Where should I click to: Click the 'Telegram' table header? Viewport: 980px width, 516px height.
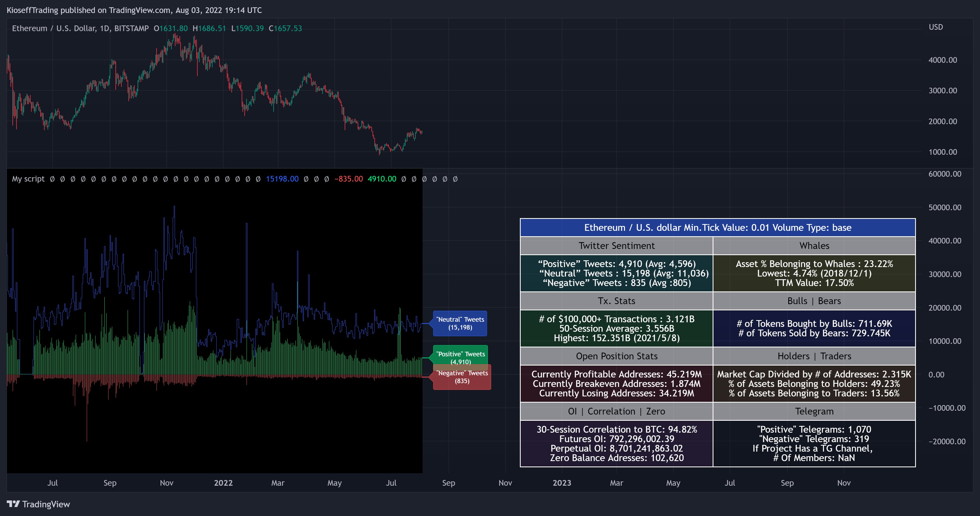[814, 411]
